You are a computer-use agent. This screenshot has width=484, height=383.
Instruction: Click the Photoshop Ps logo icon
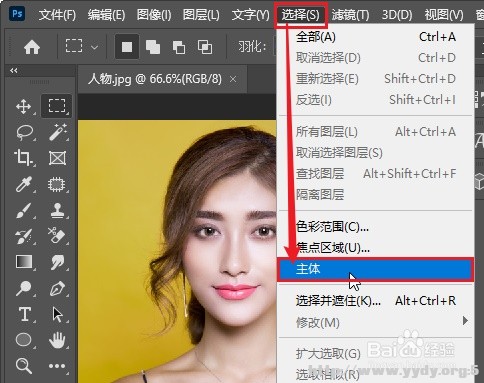17,14
